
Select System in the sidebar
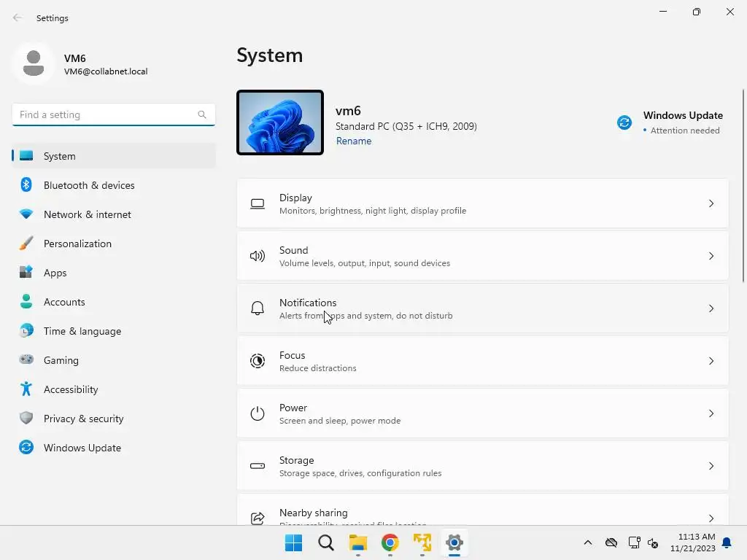point(113,156)
